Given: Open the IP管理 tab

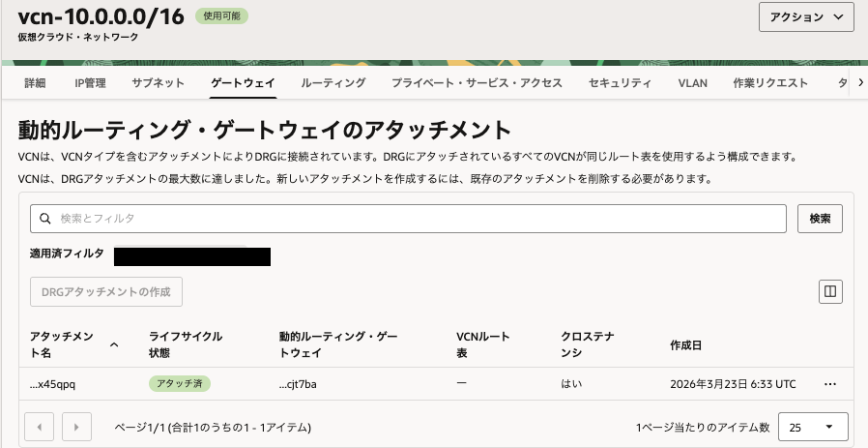Looking at the screenshot, I should [x=90, y=83].
